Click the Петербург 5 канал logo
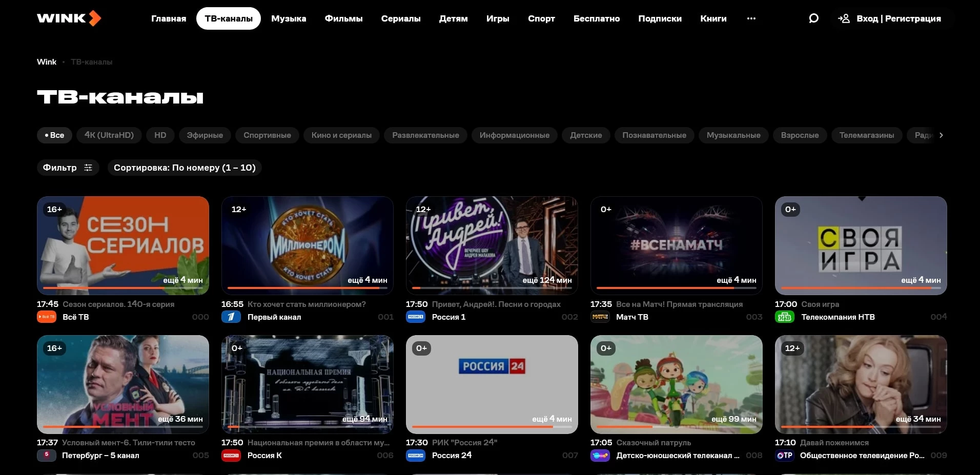980x475 pixels. pyautogui.click(x=47, y=456)
